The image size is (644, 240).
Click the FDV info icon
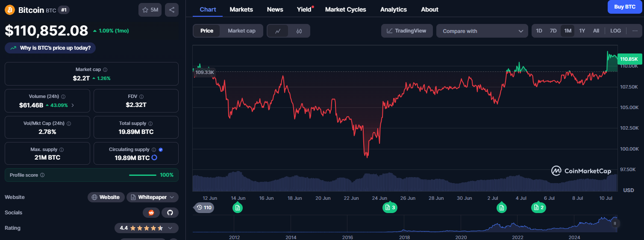(x=141, y=97)
